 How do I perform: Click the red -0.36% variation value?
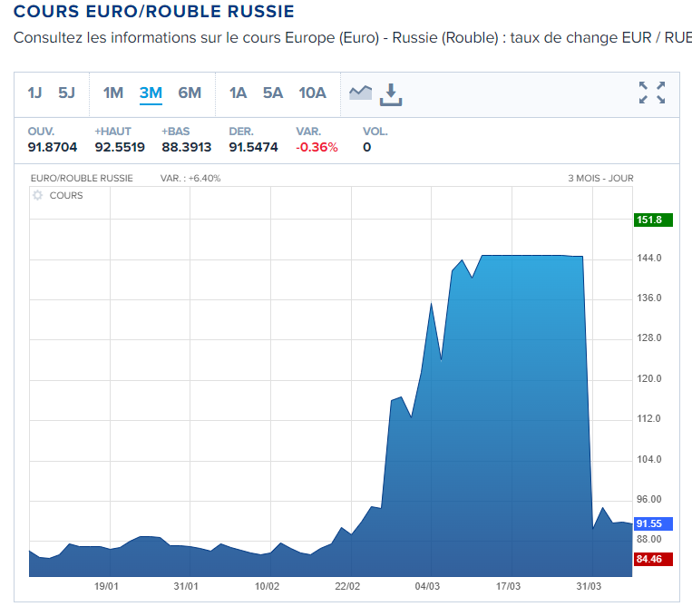(x=317, y=147)
